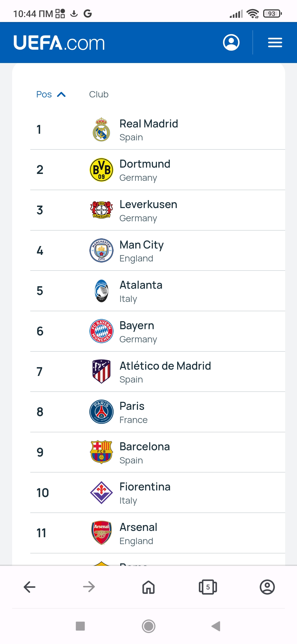This screenshot has height=644, width=297.
Task: Tap the Fiorentina badge
Action: point(101,493)
